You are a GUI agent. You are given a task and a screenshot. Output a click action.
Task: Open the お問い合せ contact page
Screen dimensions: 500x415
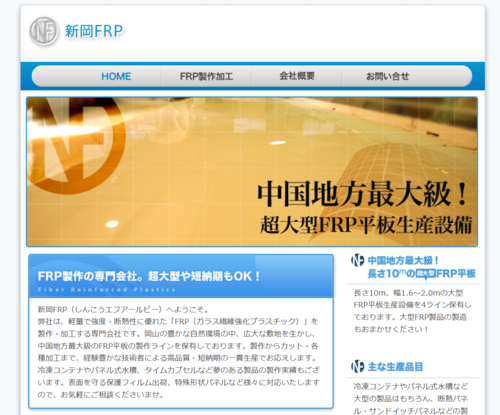(387, 76)
